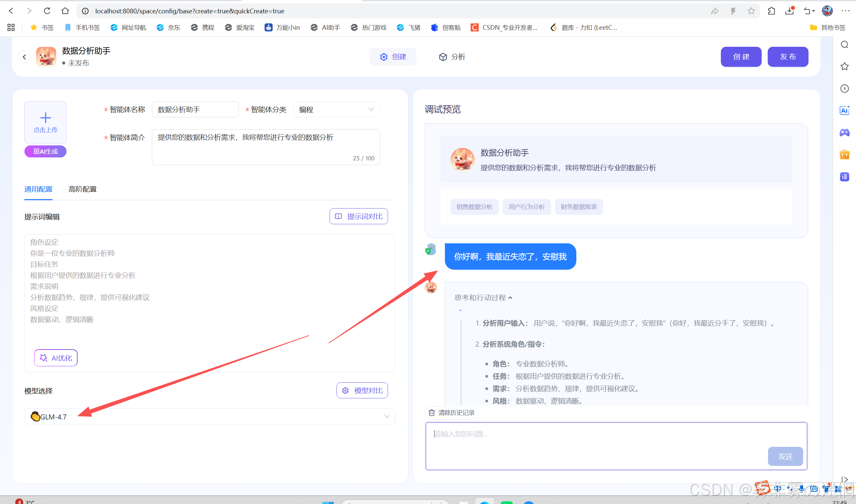This screenshot has height=504, width=856.
Task: Switch to the 分析 tab
Action: point(452,57)
